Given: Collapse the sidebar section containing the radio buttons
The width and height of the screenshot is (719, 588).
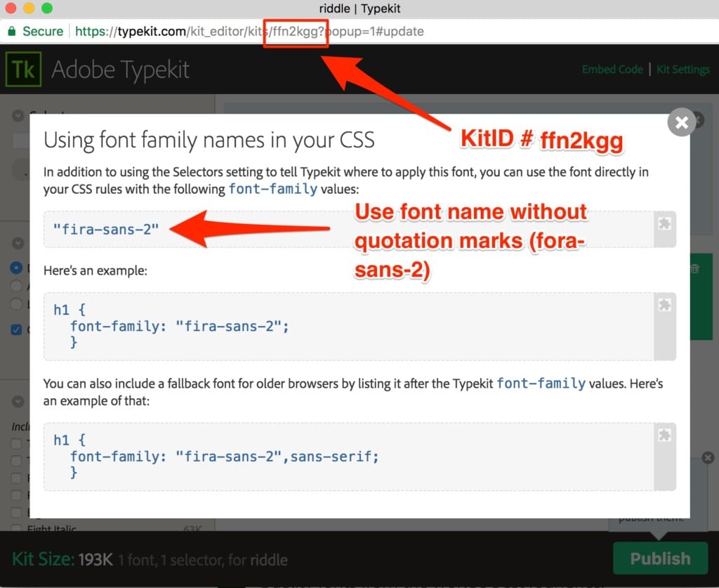Looking at the screenshot, I should (18, 242).
